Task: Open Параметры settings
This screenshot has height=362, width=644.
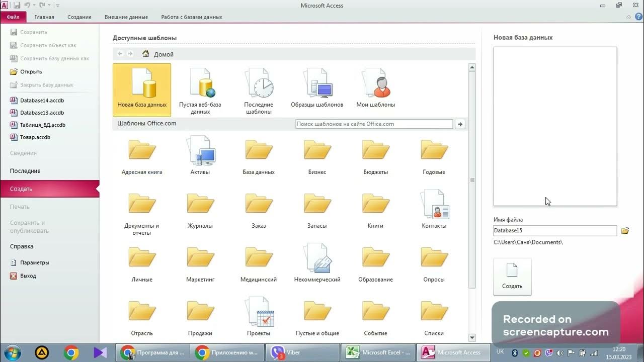Action: pos(30,262)
